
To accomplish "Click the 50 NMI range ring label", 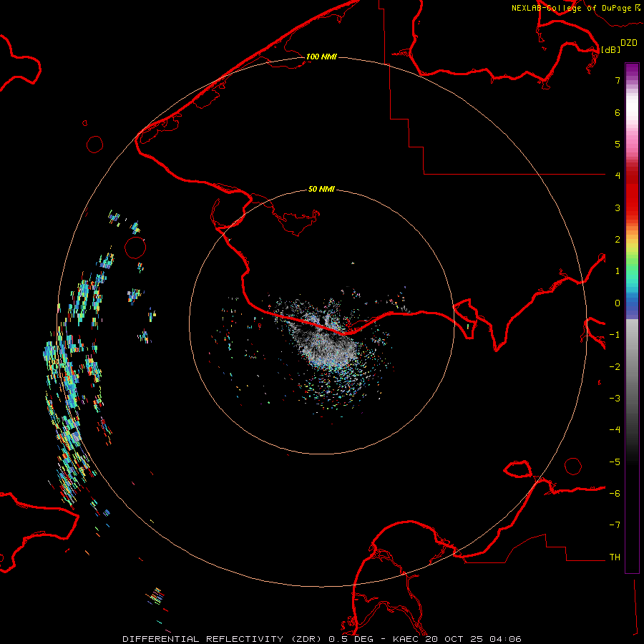I will coord(321,189).
